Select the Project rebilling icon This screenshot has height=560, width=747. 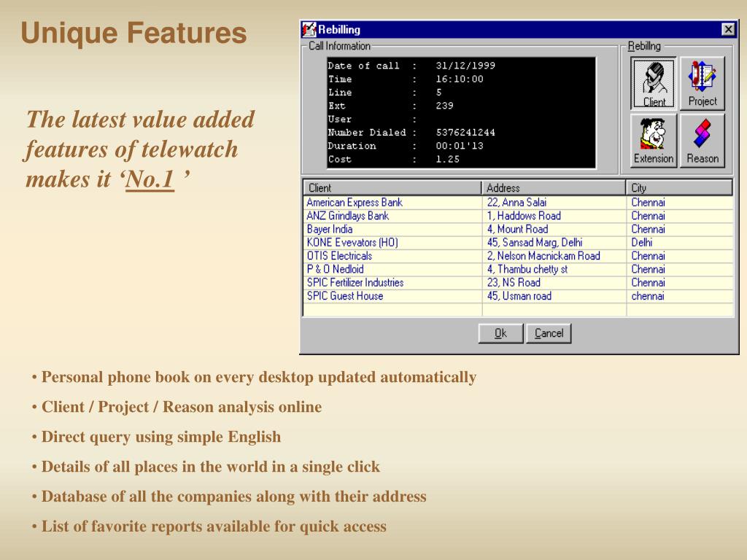pos(703,83)
